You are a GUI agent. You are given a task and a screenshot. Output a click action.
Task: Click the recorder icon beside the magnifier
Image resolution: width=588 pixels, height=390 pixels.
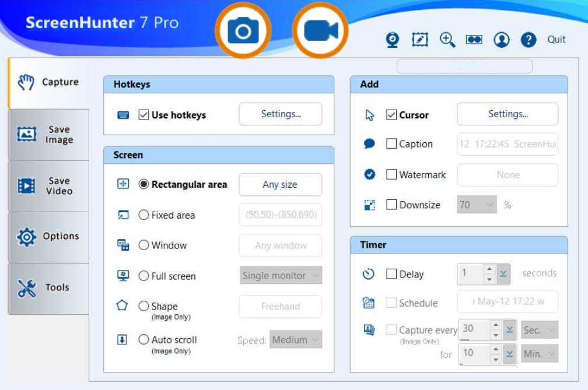coord(474,40)
